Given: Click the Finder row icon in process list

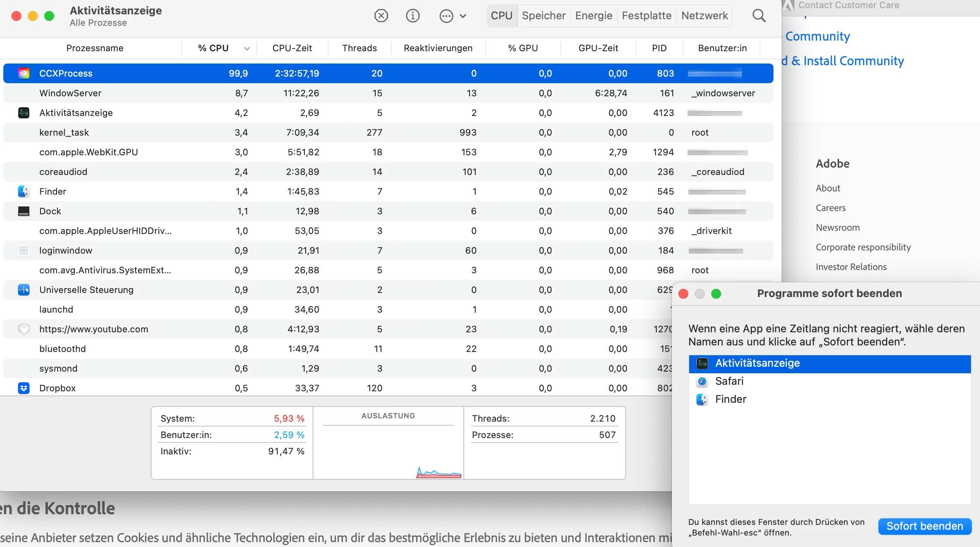Looking at the screenshot, I should (x=24, y=191).
